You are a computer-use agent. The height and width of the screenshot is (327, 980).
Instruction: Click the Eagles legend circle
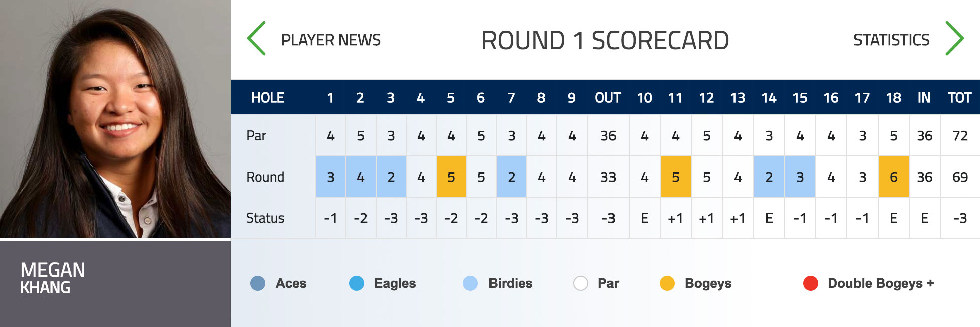click(357, 283)
